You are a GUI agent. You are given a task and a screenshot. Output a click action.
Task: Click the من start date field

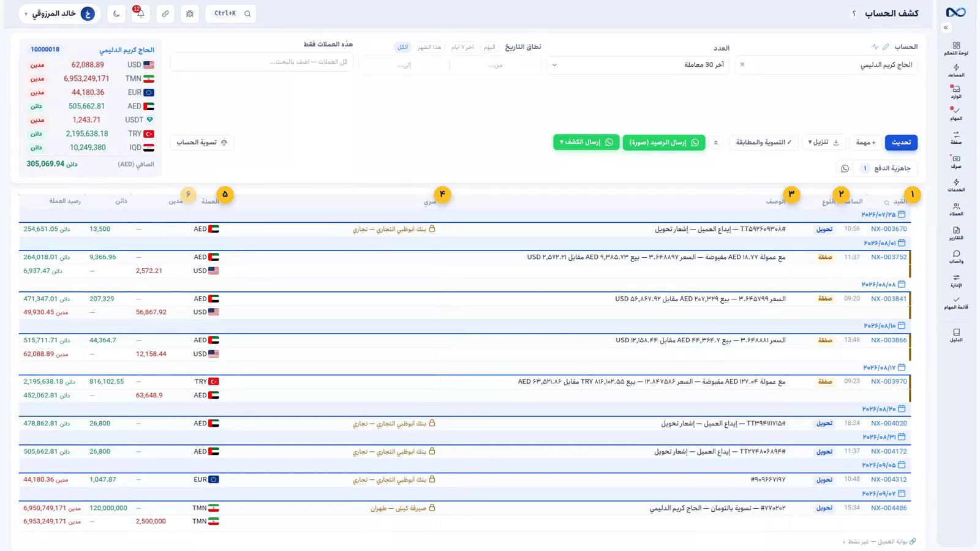[496, 65]
